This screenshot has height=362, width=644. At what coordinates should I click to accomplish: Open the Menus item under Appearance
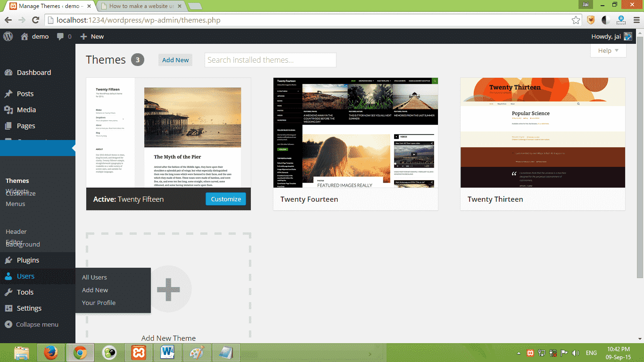[x=16, y=204]
